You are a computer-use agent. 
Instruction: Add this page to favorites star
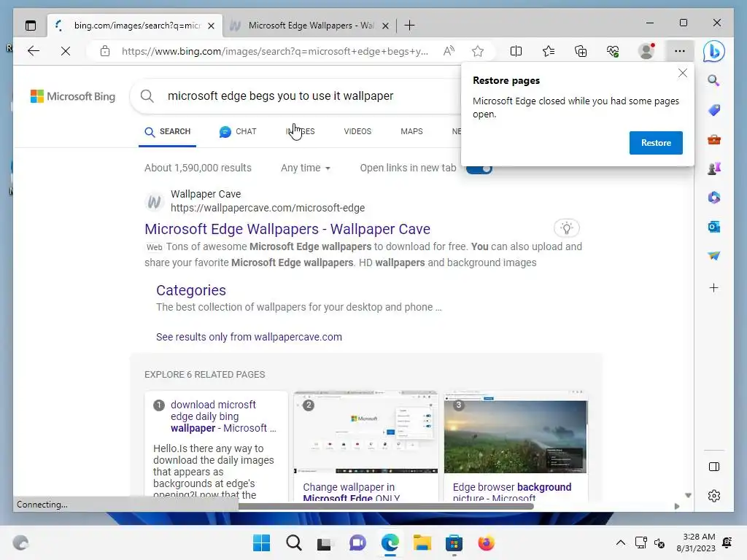478,51
